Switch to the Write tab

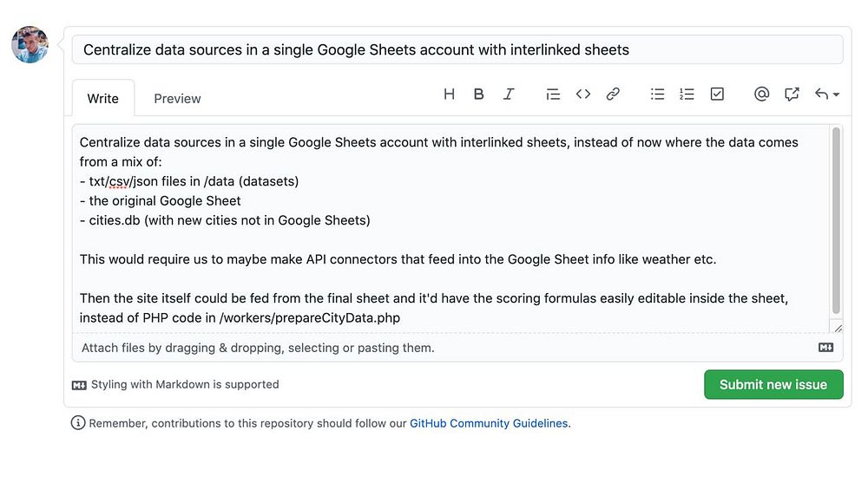coord(102,99)
